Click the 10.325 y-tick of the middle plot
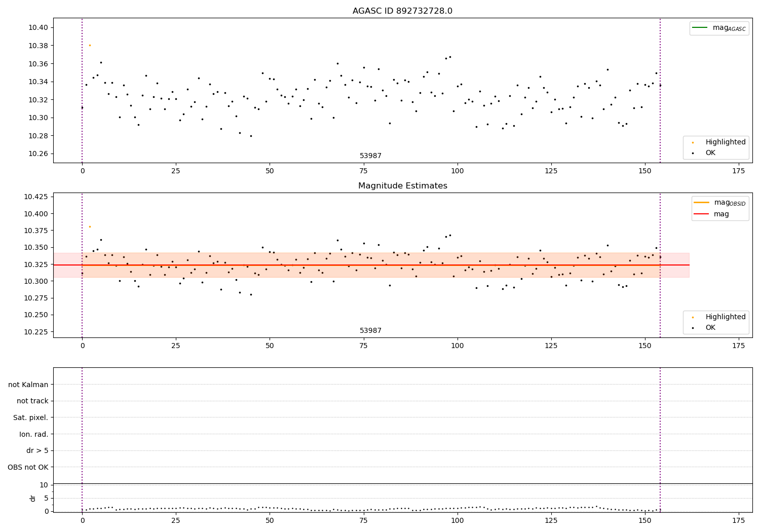The height and width of the screenshot is (532, 760). pos(36,264)
